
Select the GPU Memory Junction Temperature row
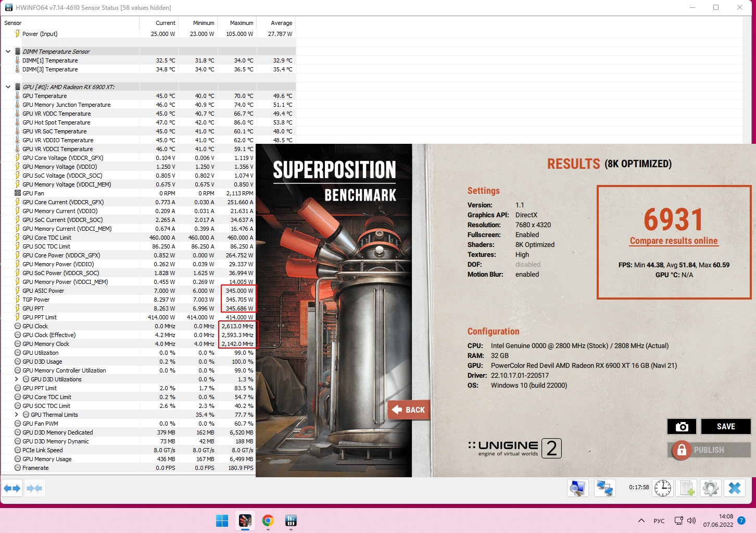[148, 105]
